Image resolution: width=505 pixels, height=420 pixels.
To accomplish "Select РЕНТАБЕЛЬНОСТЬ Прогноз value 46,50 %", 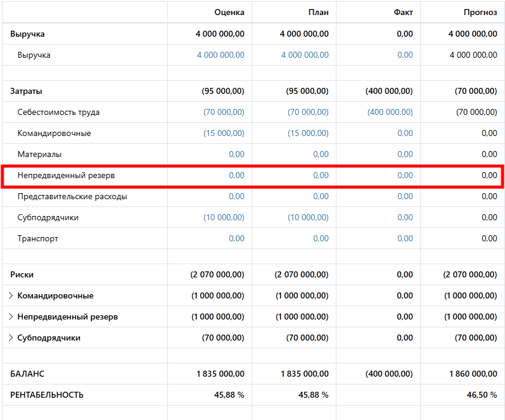I will [x=482, y=395].
